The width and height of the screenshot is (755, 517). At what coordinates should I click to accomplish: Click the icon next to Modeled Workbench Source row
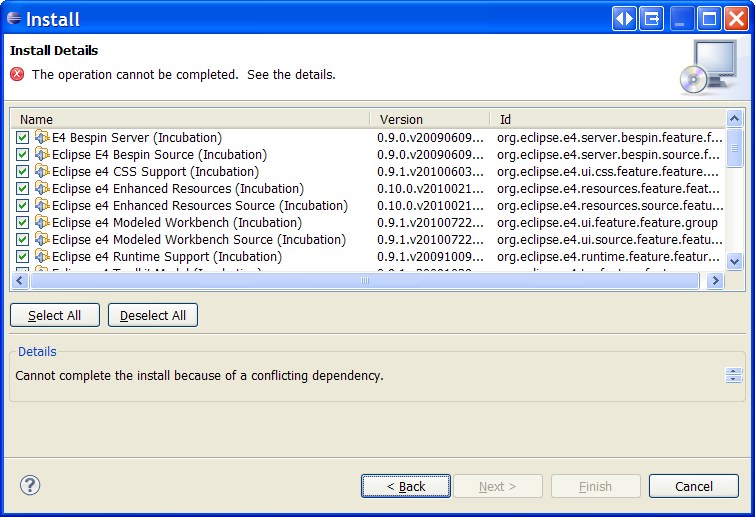(x=42, y=239)
